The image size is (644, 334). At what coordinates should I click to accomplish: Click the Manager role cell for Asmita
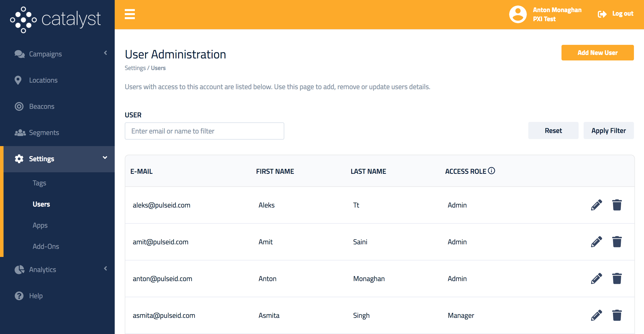point(461,315)
